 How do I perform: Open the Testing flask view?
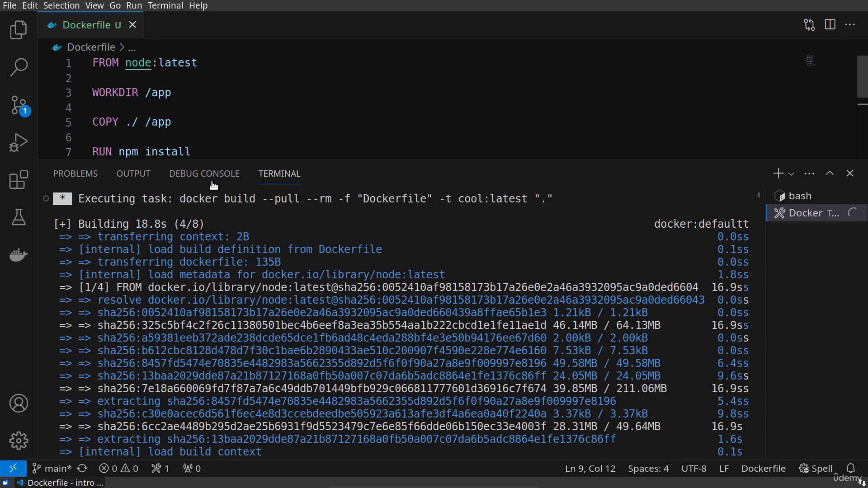[19, 217]
